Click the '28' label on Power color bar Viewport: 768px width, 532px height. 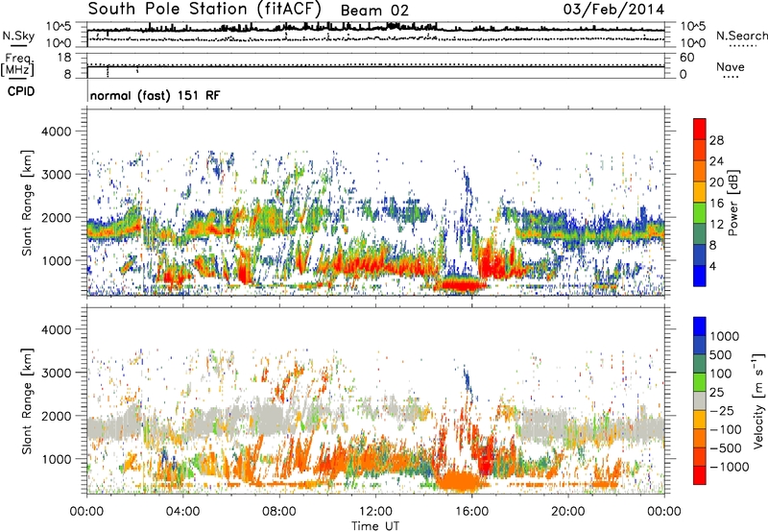[716, 140]
